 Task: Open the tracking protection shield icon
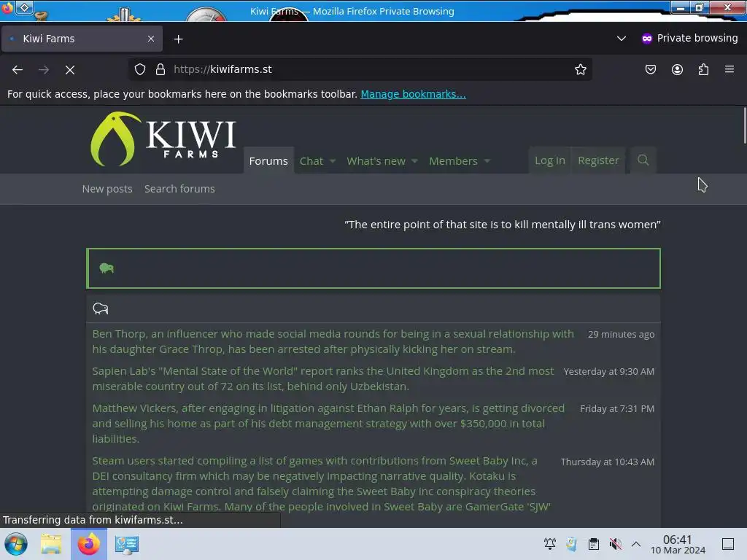point(139,69)
